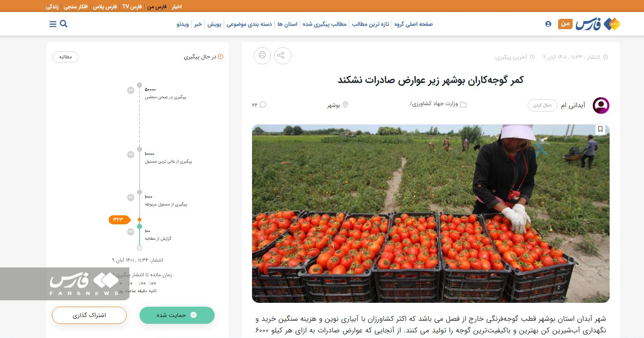644x338 pixels.
Task: Click the مطالبه button in the sidebar
Action: coord(65,57)
